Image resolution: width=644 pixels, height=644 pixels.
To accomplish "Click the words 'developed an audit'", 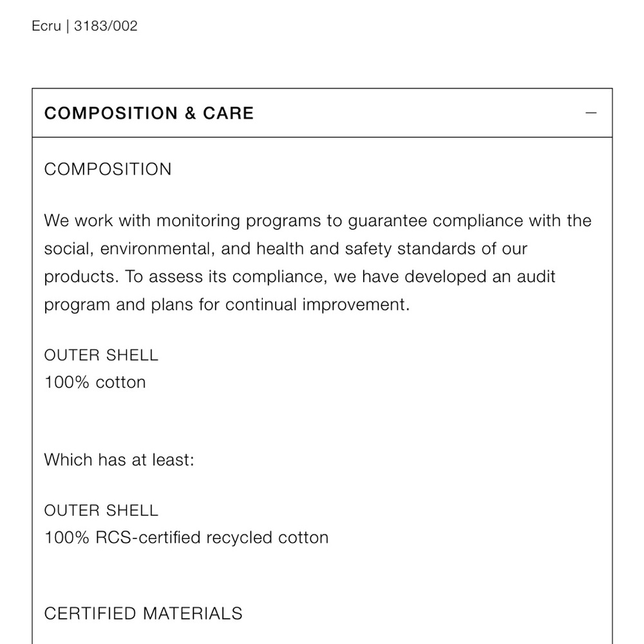I will click(x=480, y=277).
